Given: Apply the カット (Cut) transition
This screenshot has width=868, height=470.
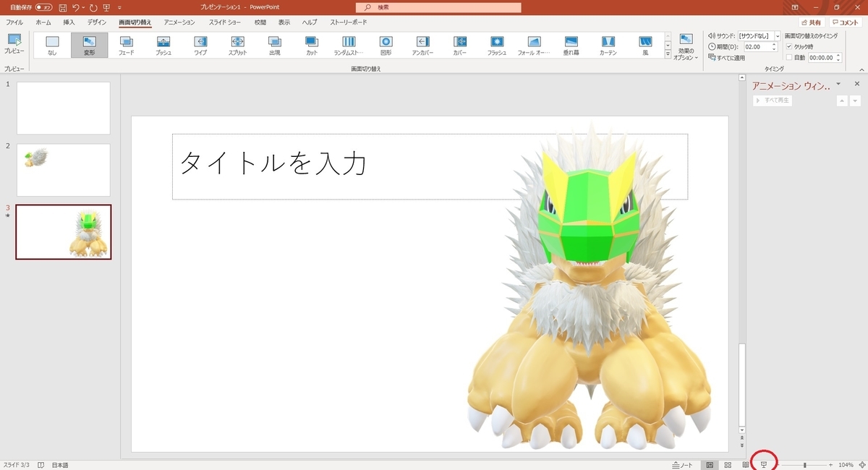Looking at the screenshot, I should [312, 45].
